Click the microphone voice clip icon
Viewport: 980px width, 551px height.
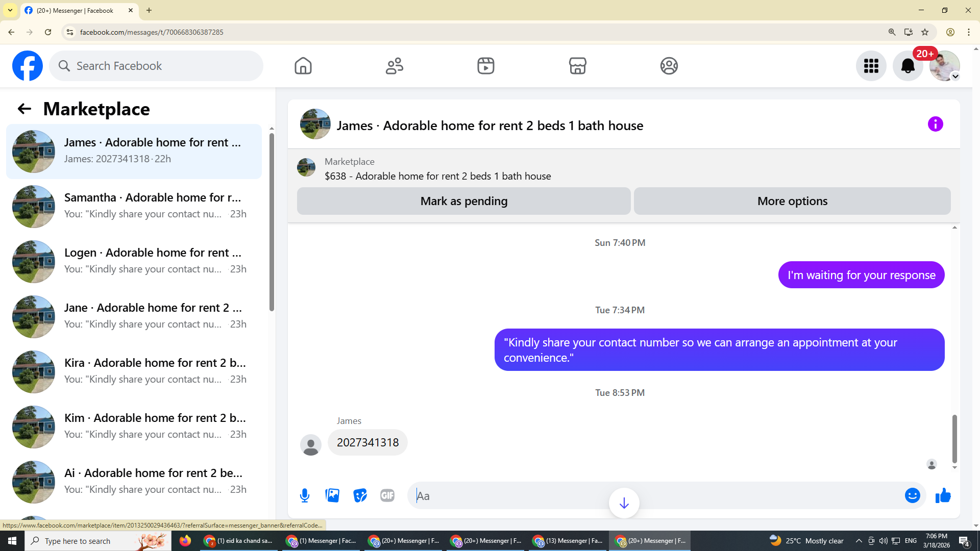(305, 495)
